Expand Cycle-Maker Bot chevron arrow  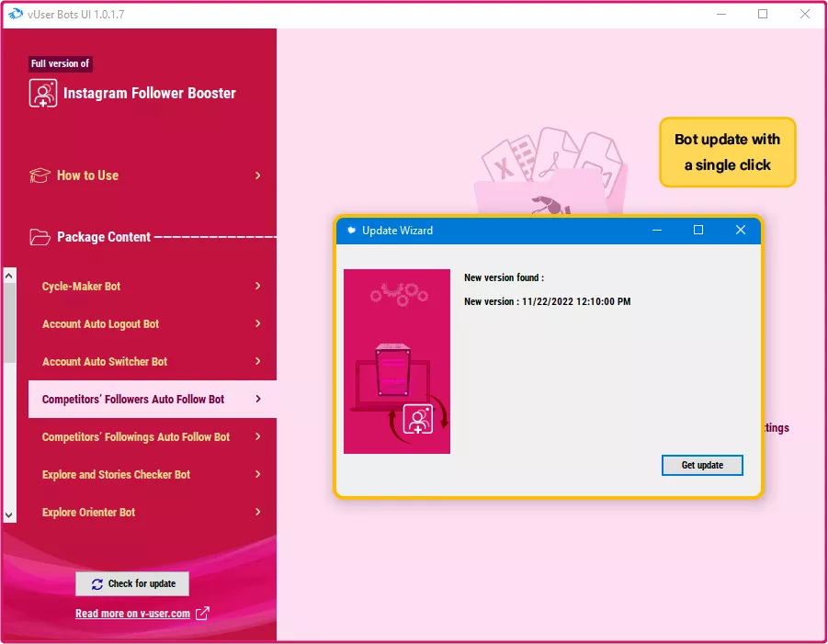[x=257, y=286]
